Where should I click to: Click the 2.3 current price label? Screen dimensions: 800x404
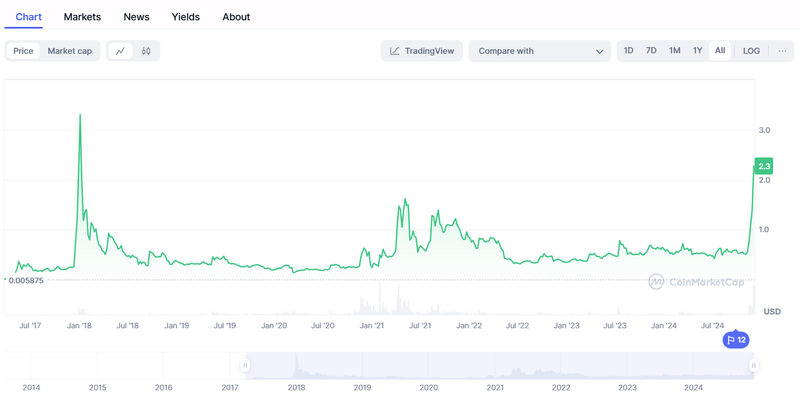click(764, 166)
